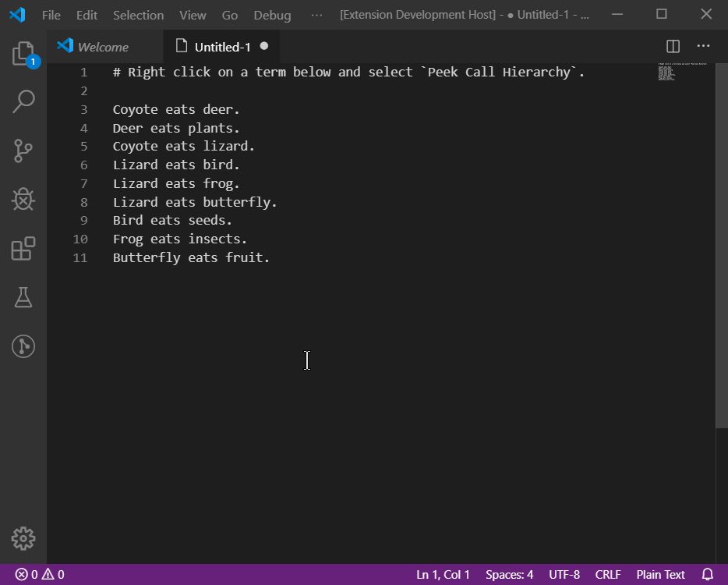Click the minimap code preview

click(x=683, y=72)
